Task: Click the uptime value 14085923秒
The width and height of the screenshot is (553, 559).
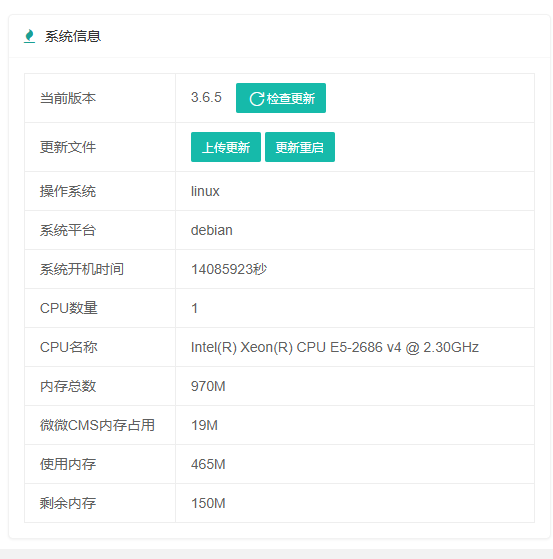Action: [229, 269]
